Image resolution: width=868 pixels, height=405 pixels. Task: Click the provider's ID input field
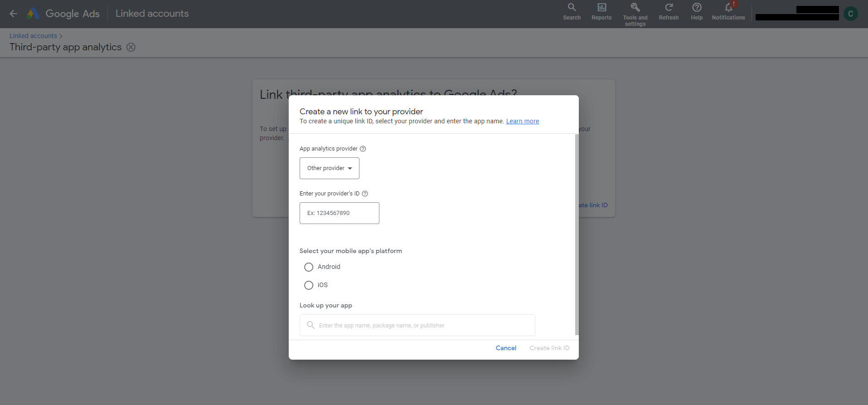pos(339,213)
